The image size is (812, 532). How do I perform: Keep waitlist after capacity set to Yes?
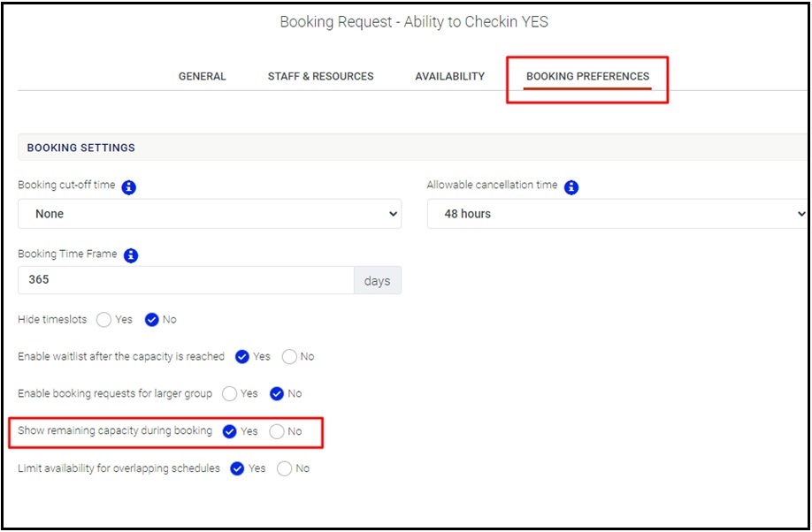pyautogui.click(x=241, y=357)
